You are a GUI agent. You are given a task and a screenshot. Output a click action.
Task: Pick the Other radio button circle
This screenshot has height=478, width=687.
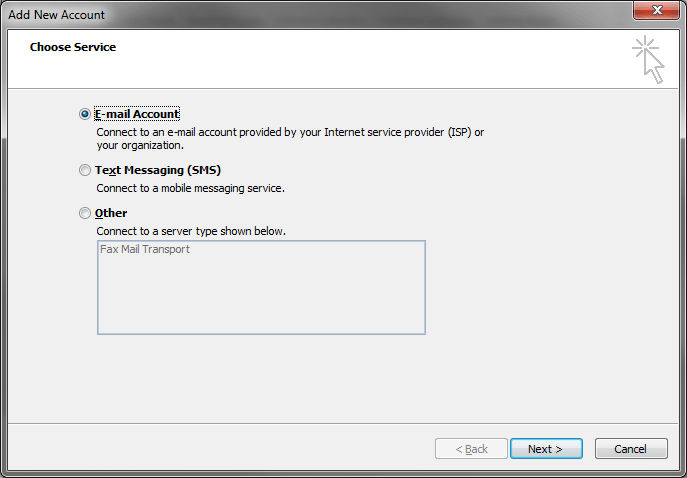tap(85, 213)
